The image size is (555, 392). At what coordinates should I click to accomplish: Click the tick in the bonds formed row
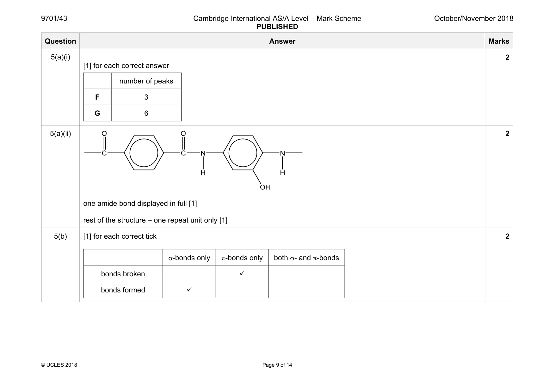click(x=189, y=289)
